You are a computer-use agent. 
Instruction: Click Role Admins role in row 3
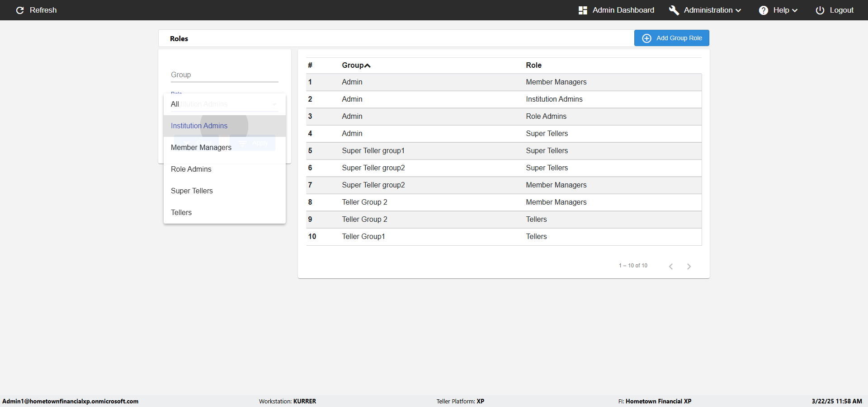(546, 116)
